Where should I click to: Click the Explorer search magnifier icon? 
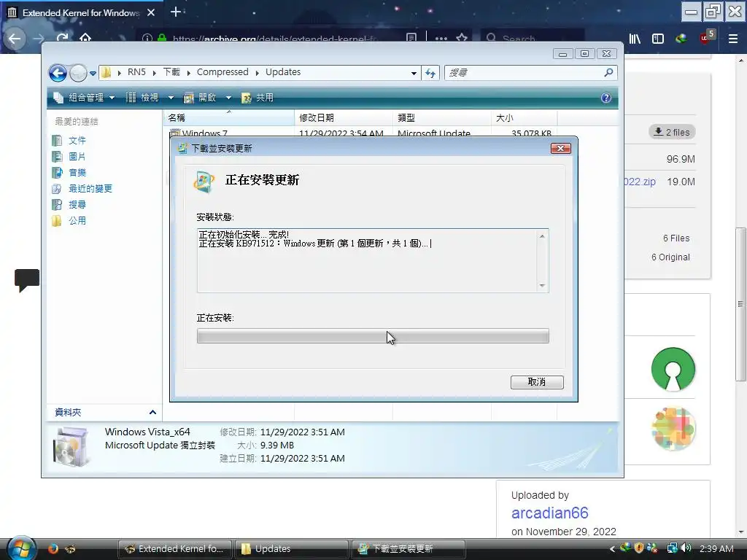point(608,72)
